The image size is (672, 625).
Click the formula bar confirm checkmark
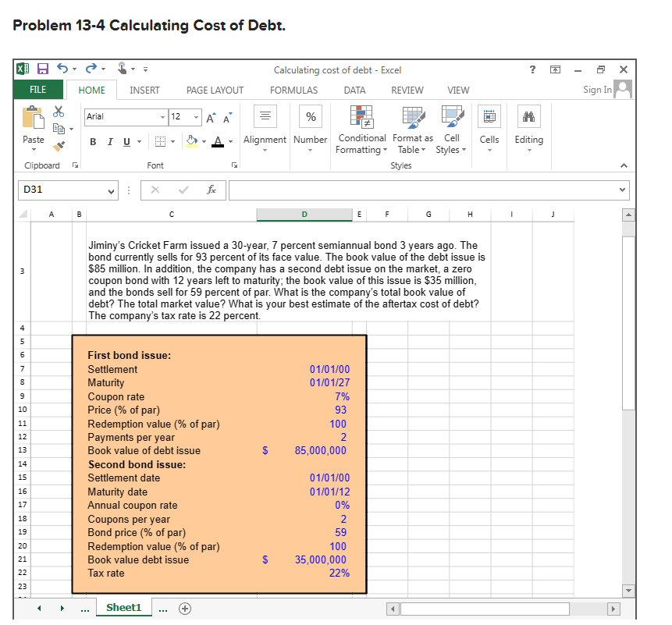pos(183,190)
